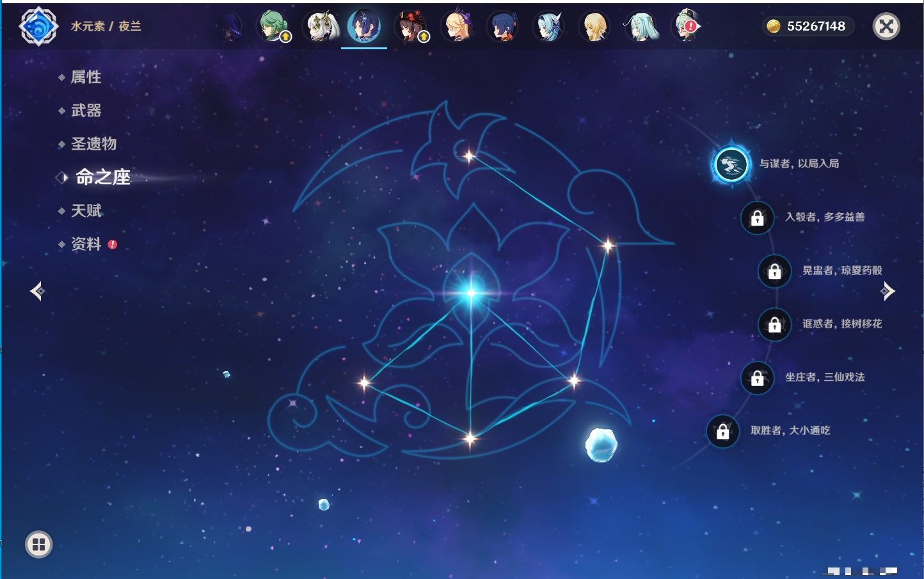Select the 命之座 constellation page
The width and height of the screenshot is (924, 579).
click(102, 177)
